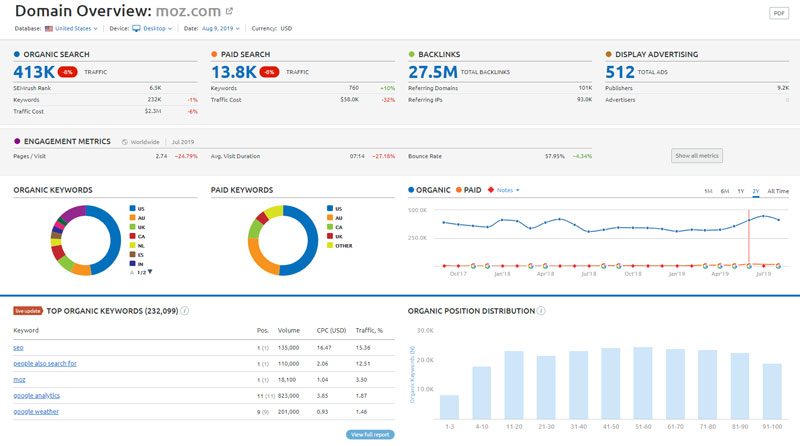Viewport: 800px width, 446px height.
Task: Select the 2Y time range tab
Action: [756, 191]
